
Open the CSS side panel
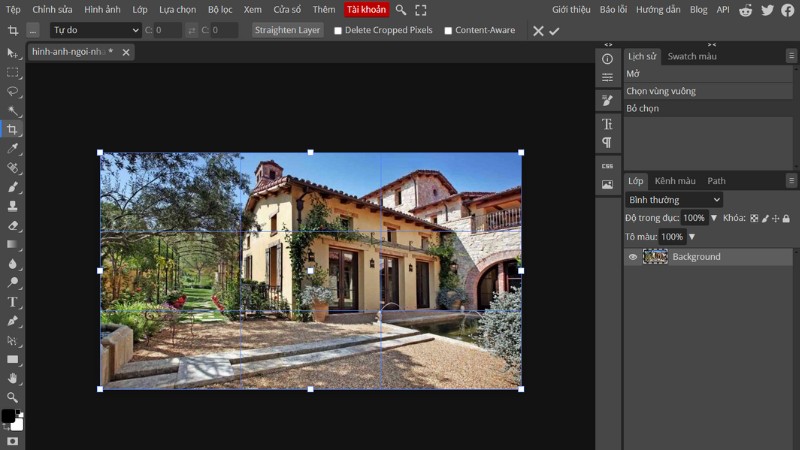coord(607,165)
